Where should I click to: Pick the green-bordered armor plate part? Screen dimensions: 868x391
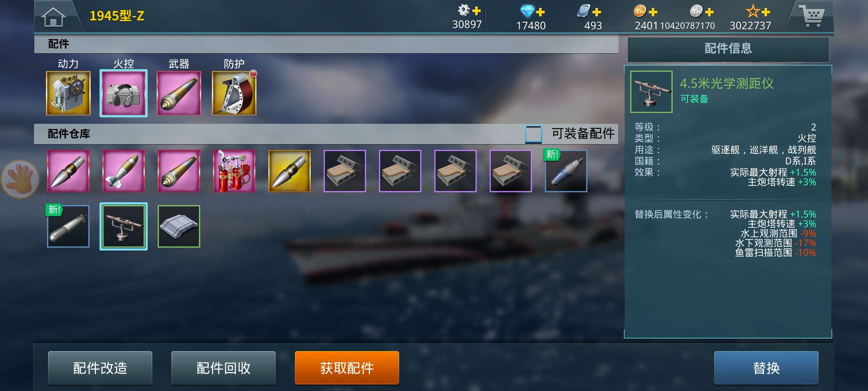pyautogui.click(x=179, y=226)
